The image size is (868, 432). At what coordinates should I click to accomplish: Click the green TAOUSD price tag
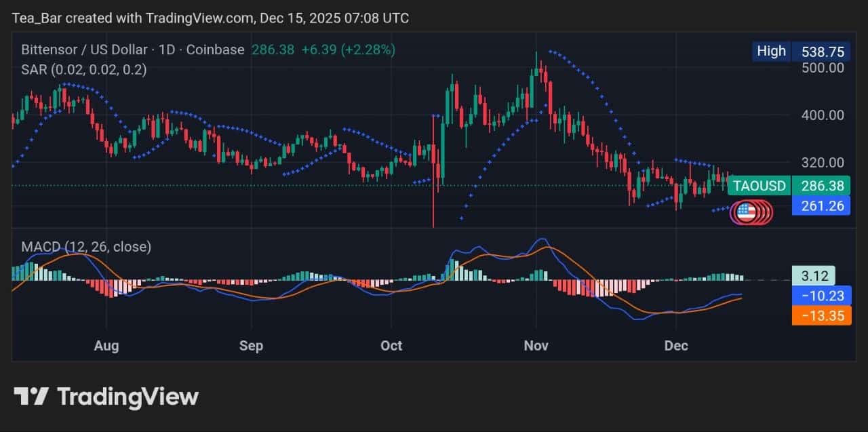pyautogui.click(x=758, y=185)
